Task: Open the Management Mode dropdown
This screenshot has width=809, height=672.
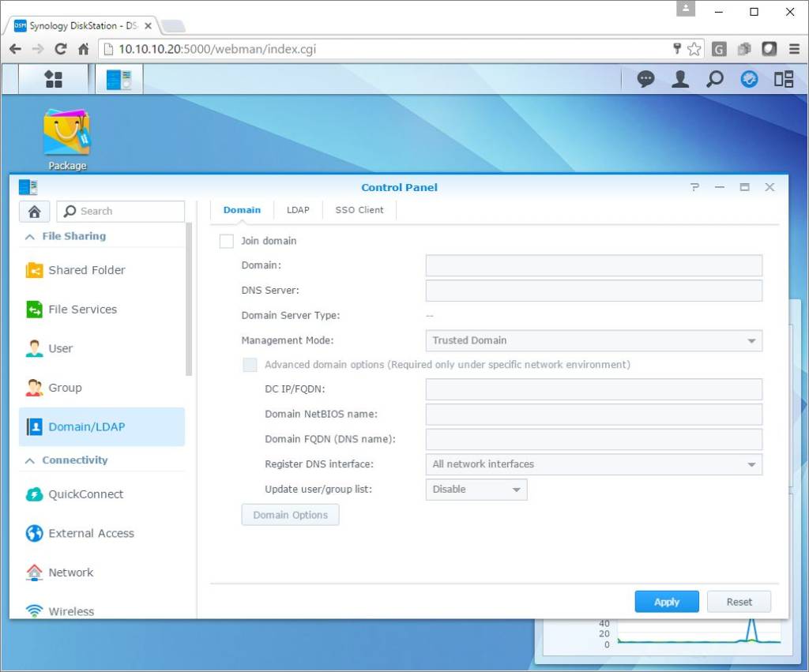Action: pos(593,340)
